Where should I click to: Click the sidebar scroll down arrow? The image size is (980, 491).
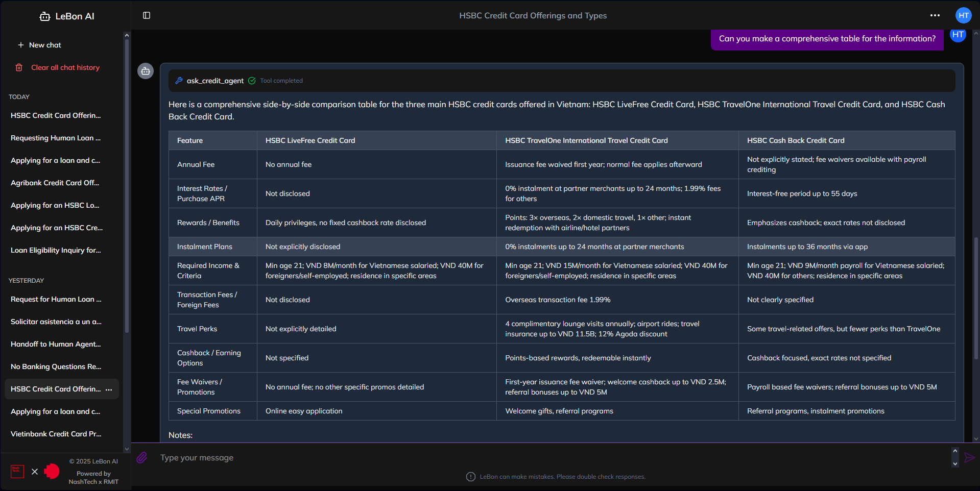tap(127, 449)
